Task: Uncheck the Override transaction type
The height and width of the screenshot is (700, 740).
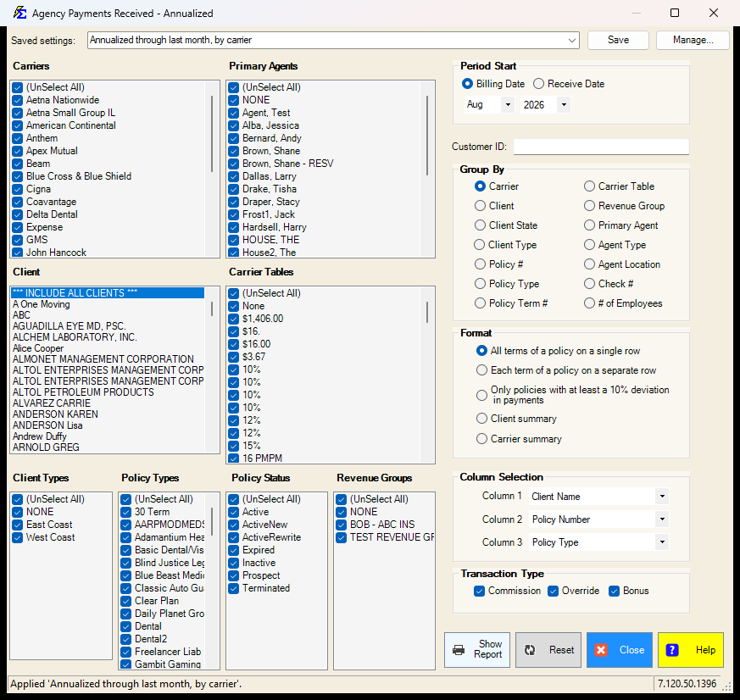Action: 554,591
